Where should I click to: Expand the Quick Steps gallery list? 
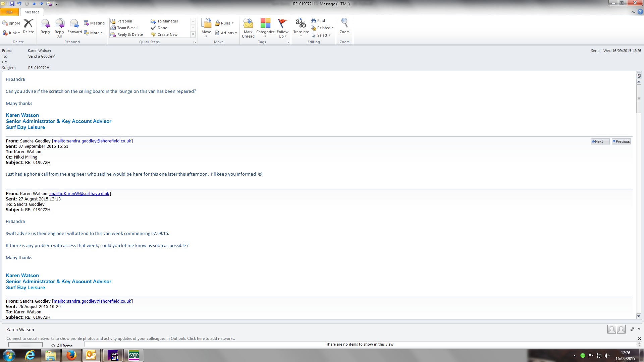tap(193, 35)
